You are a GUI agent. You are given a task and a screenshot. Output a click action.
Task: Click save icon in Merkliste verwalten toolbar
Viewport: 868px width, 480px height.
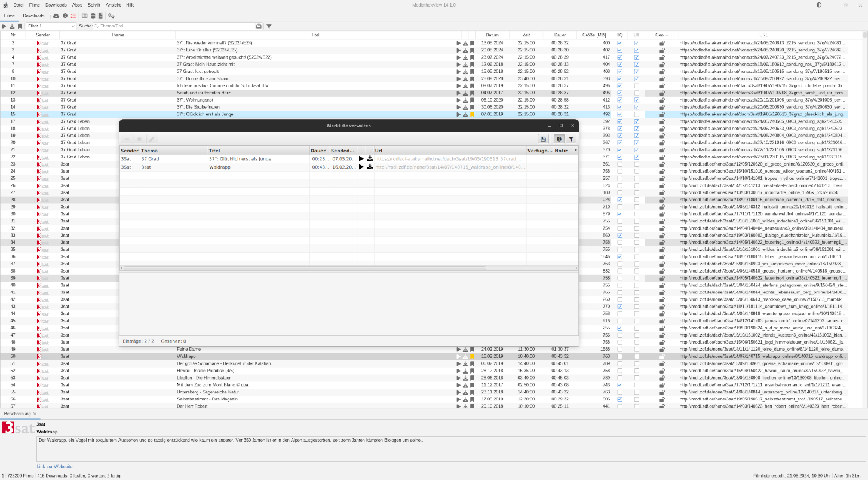543,139
